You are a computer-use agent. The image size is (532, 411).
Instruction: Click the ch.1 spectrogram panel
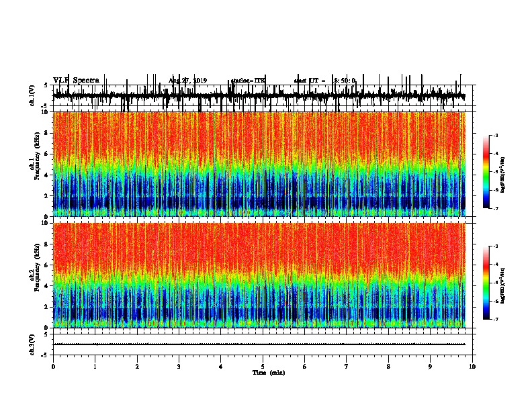click(259, 164)
